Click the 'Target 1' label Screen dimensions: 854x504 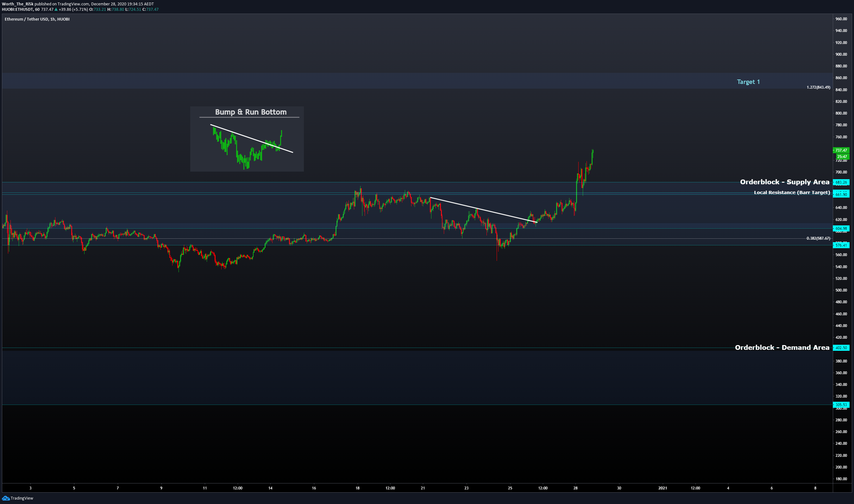[x=748, y=82]
